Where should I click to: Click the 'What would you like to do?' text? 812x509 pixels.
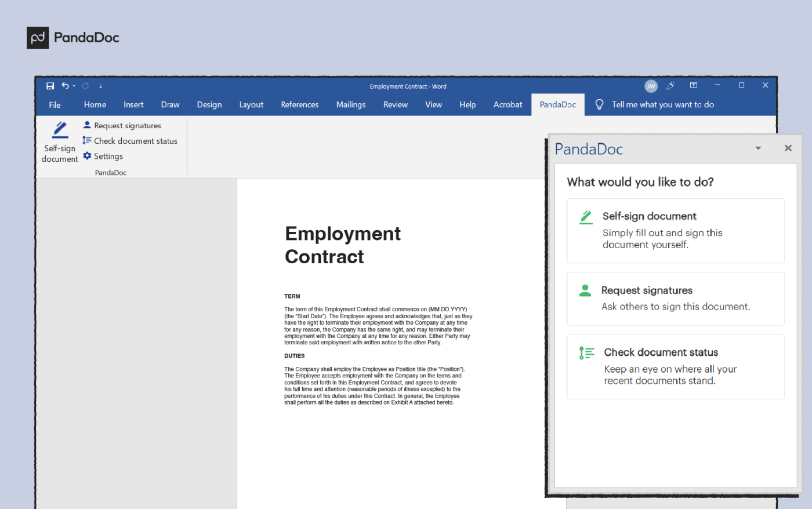pos(640,182)
